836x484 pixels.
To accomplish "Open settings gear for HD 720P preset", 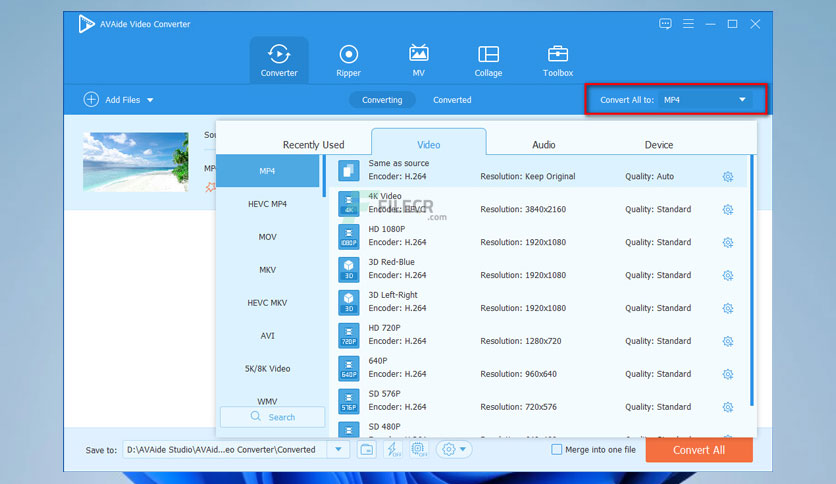I will tap(728, 341).
